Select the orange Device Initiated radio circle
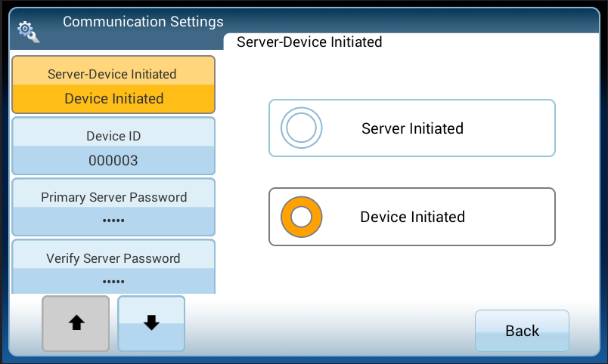 [302, 217]
